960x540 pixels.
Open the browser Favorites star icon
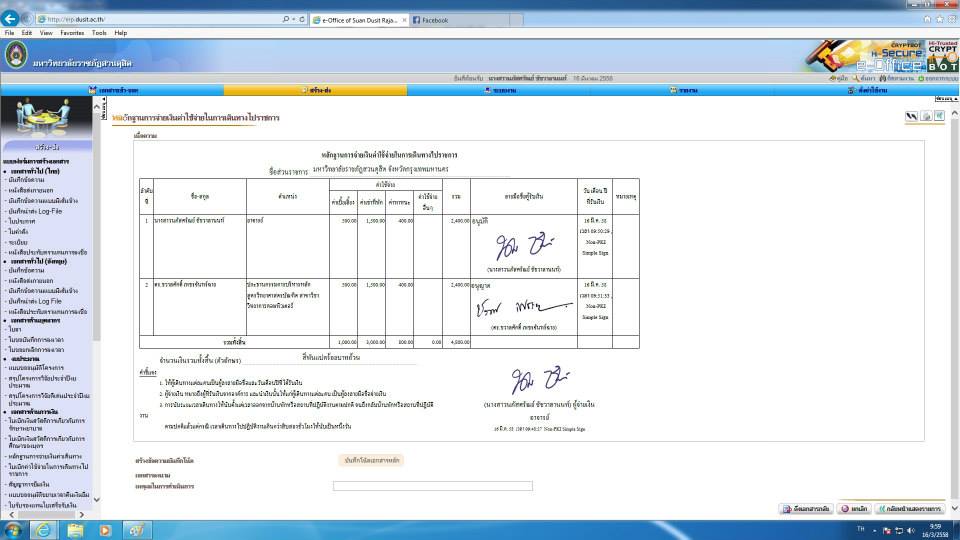click(939, 19)
